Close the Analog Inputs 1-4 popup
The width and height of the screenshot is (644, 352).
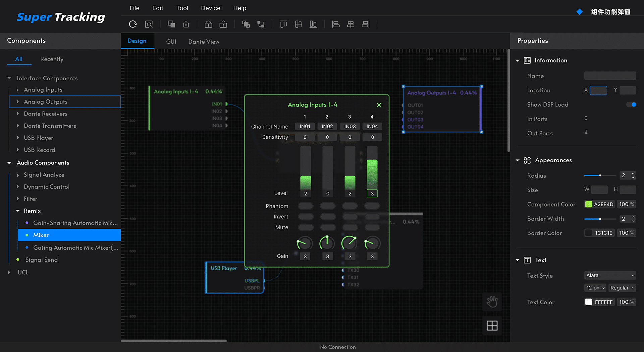click(379, 105)
